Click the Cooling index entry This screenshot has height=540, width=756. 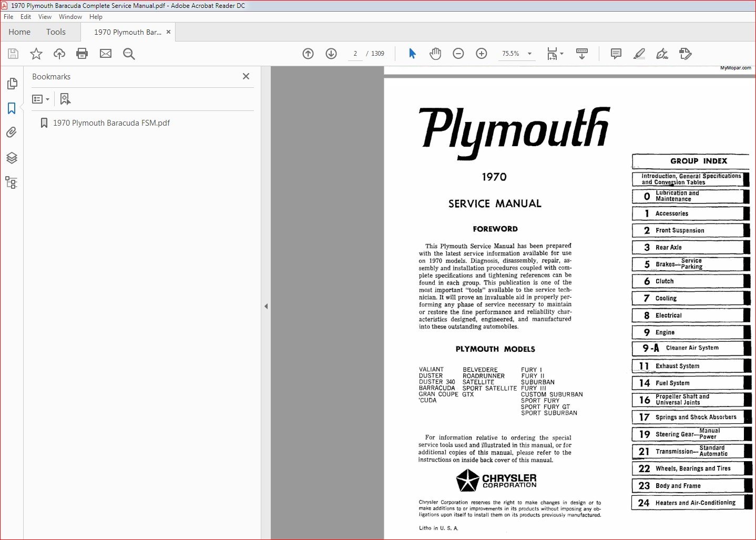click(690, 298)
